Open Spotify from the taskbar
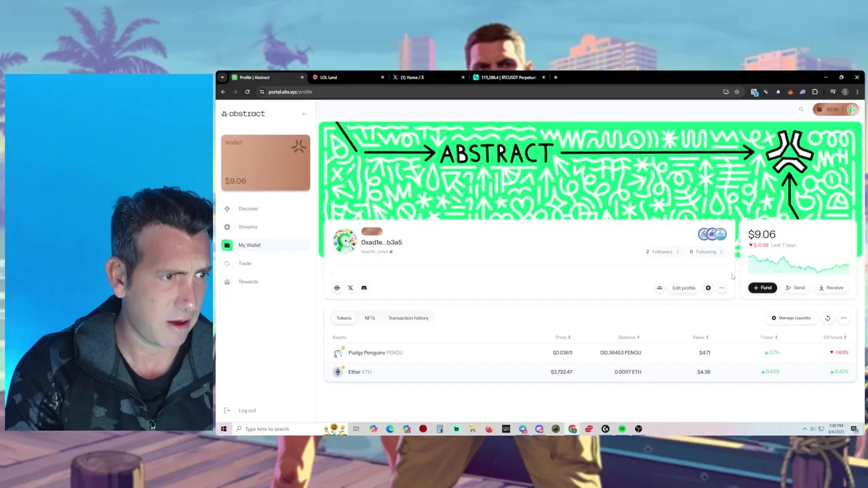This screenshot has width=868, height=488. [622, 429]
